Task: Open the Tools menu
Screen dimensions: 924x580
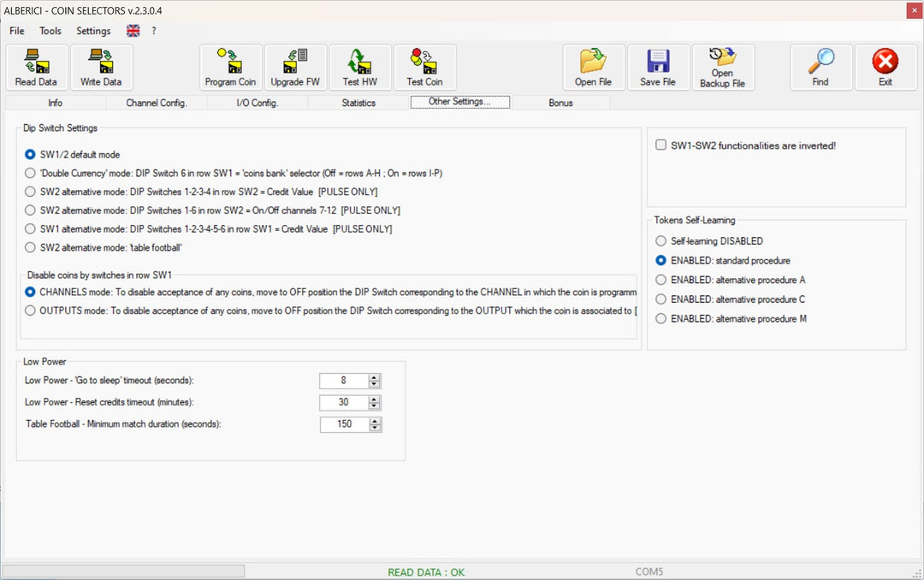Action: [x=50, y=31]
